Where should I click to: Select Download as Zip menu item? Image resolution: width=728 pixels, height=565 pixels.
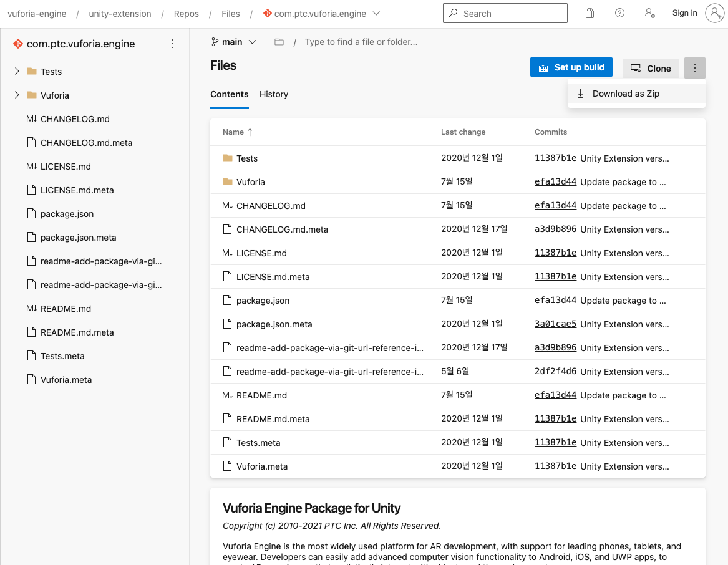coord(636,94)
